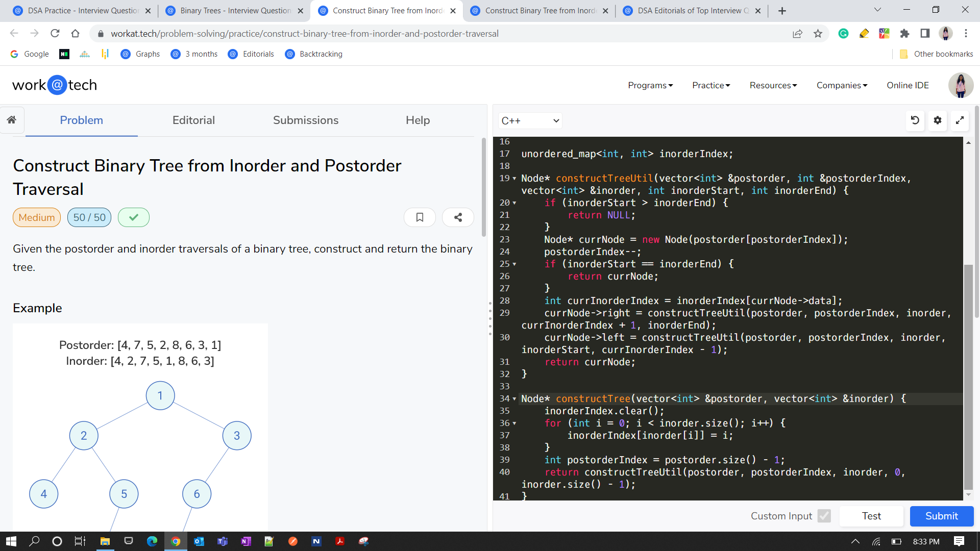Open Other bookmarks folder
Screen dimensions: 980x551
(936, 54)
